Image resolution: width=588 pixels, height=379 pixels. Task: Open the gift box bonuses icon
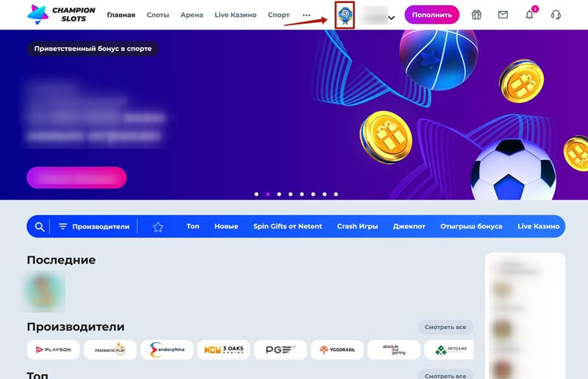point(476,15)
